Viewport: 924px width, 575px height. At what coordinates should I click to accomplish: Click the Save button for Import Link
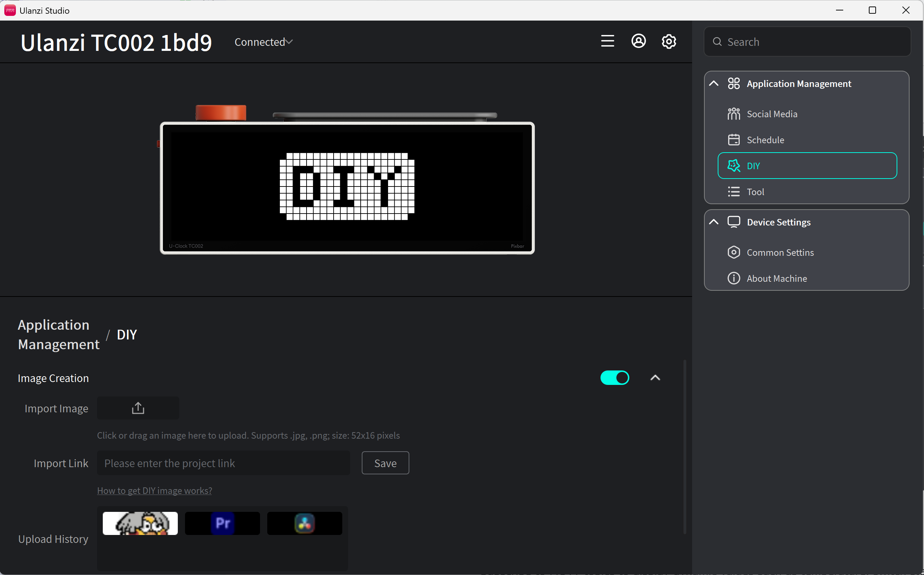click(385, 463)
